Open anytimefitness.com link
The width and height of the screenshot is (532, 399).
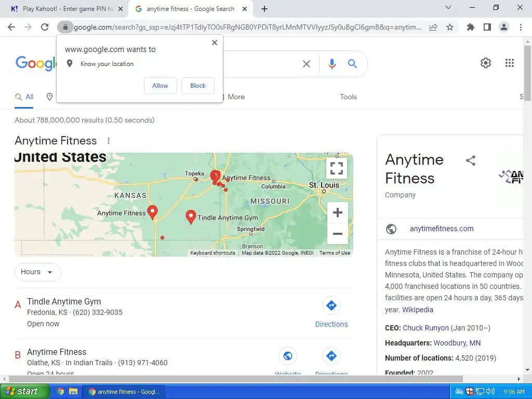442,229
